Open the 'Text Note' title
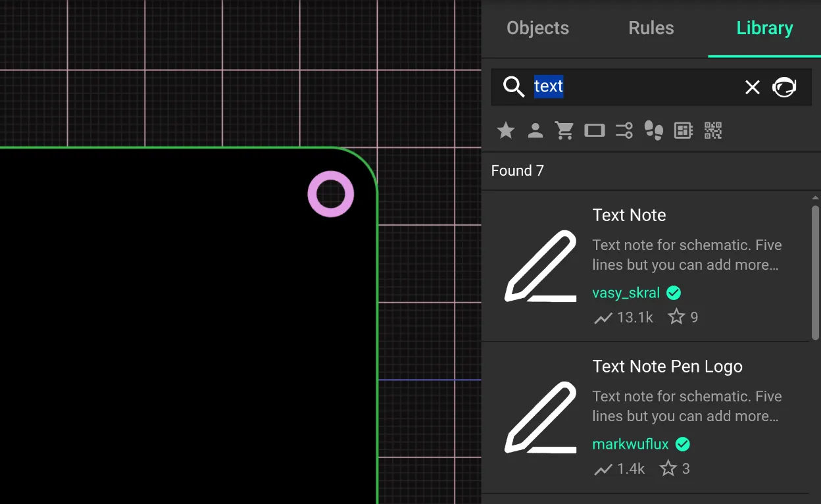Viewport: 821px width, 504px height. click(629, 215)
